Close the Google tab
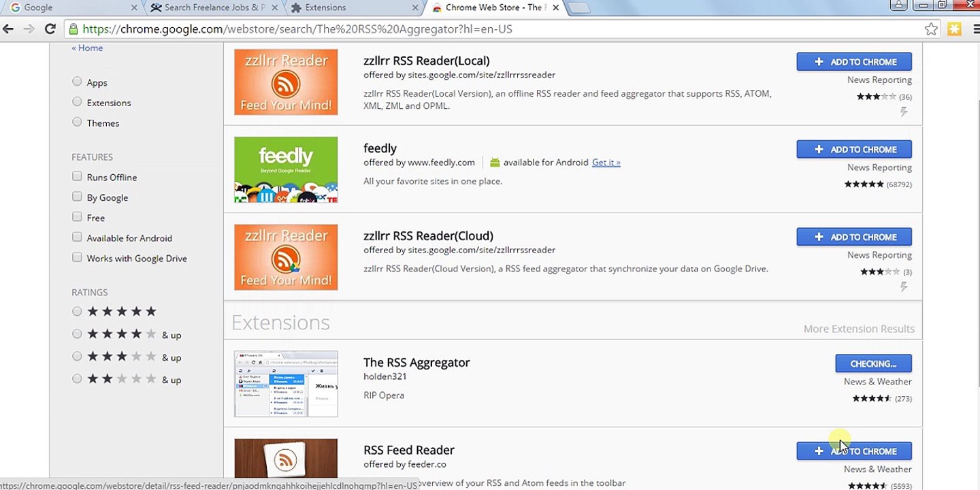 pyautogui.click(x=134, y=7)
